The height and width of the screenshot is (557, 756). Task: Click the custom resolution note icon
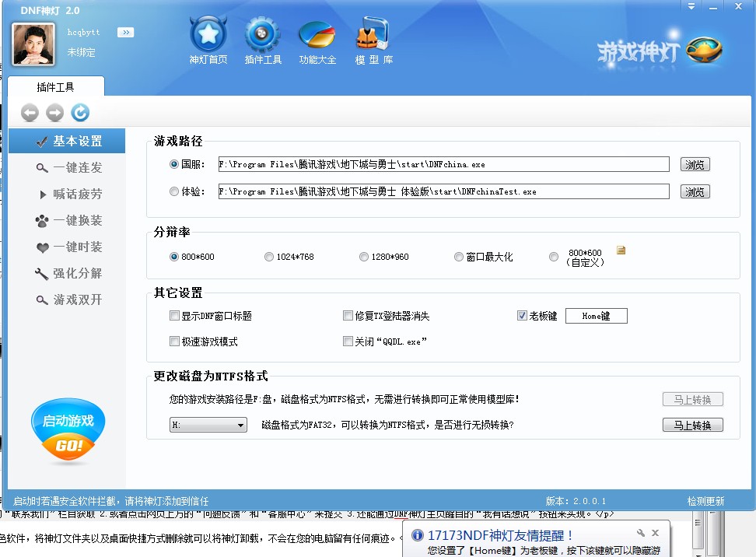tap(621, 250)
